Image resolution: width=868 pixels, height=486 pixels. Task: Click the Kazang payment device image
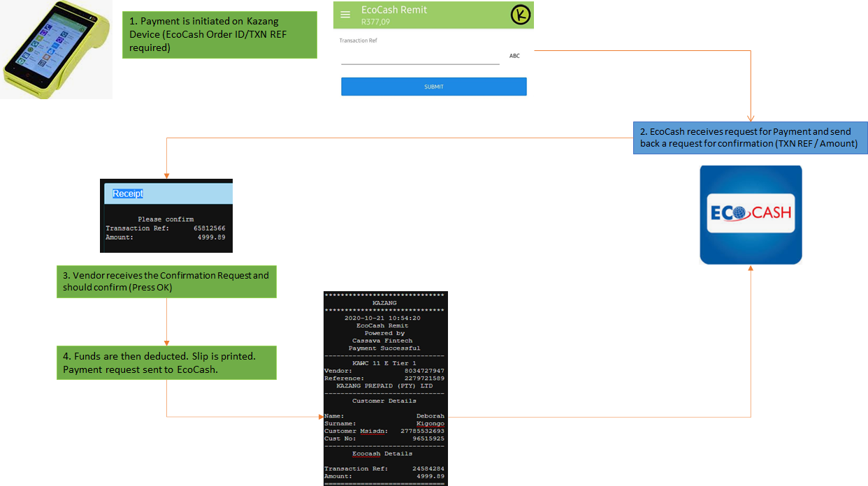[56, 50]
